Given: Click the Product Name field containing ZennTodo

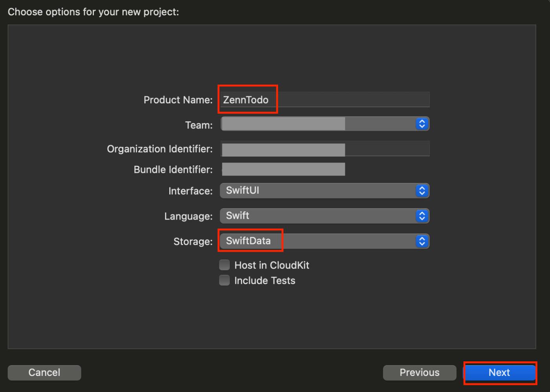Looking at the screenshot, I should tap(325, 100).
